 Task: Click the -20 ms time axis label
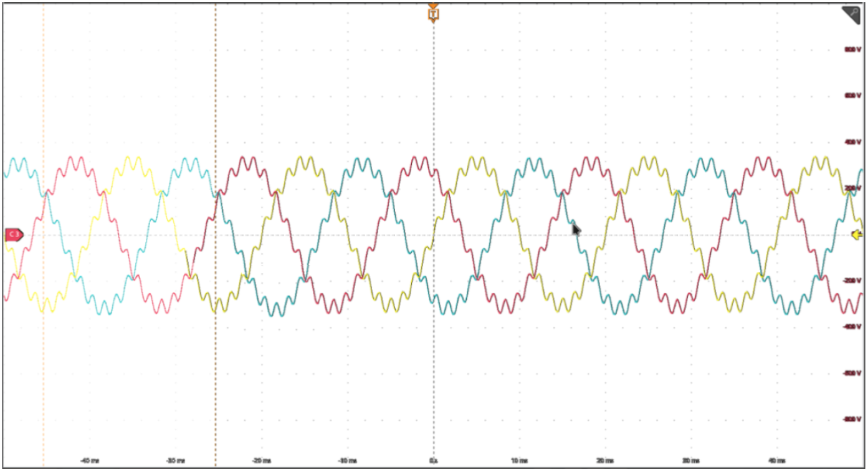click(x=262, y=461)
